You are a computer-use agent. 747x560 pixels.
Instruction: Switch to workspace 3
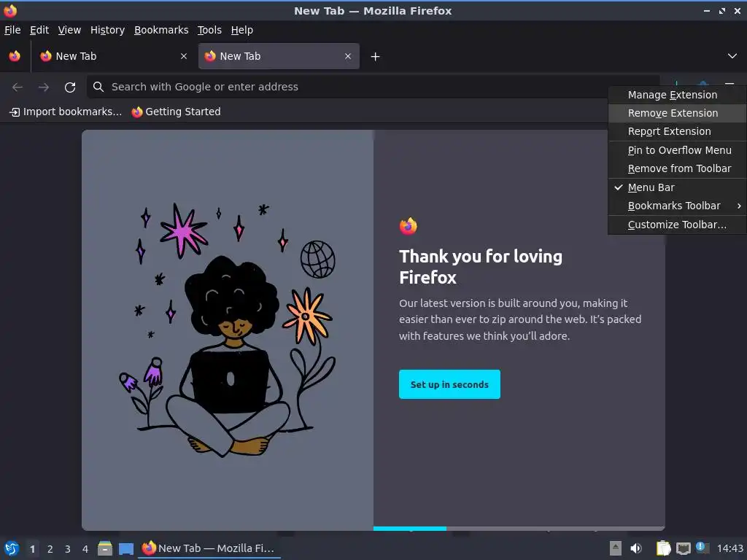pyautogui.click(x=68, y=549)
